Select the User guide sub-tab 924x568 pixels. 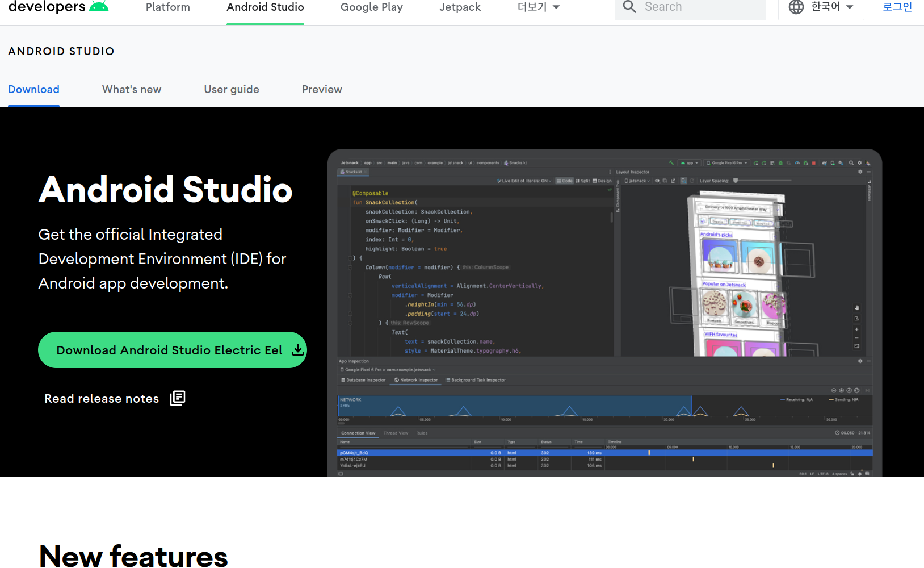232,89
